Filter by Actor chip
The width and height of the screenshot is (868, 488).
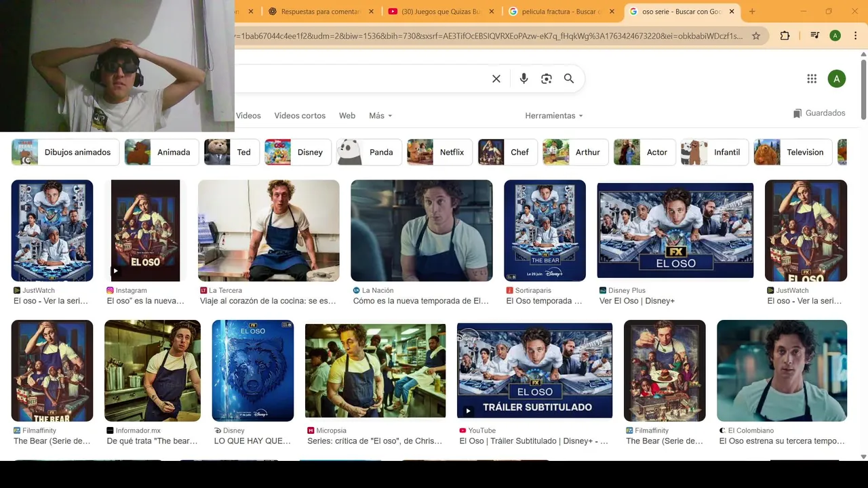tap(645, 152)
